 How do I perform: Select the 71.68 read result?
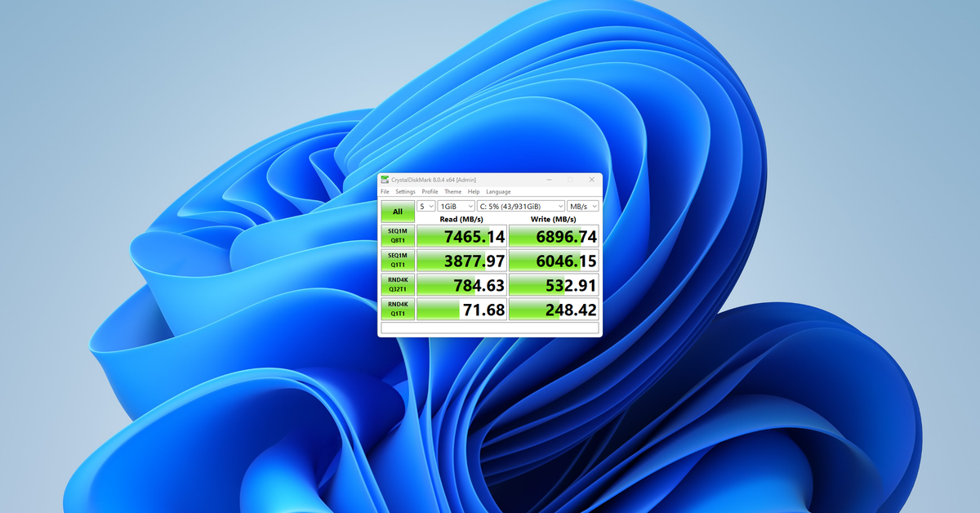(x=461, y=309)
